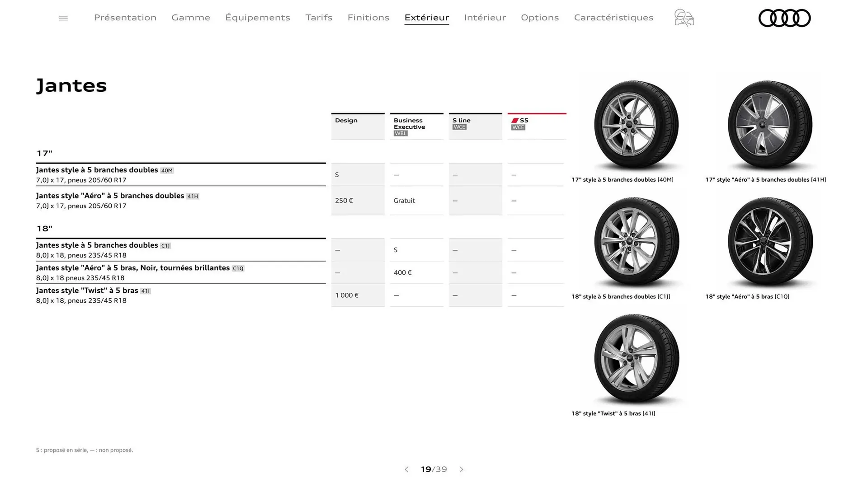
Task: Go to the next page with the right chevron
Action: 462,469
